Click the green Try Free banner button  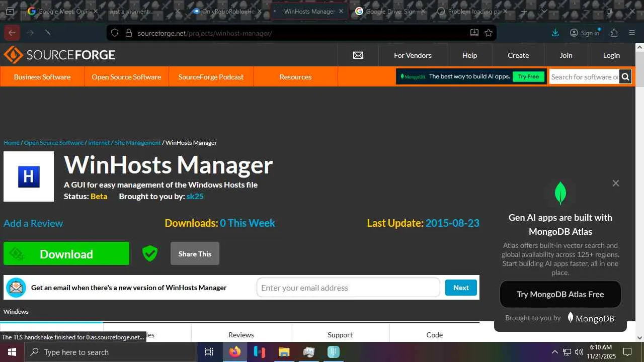528,76
